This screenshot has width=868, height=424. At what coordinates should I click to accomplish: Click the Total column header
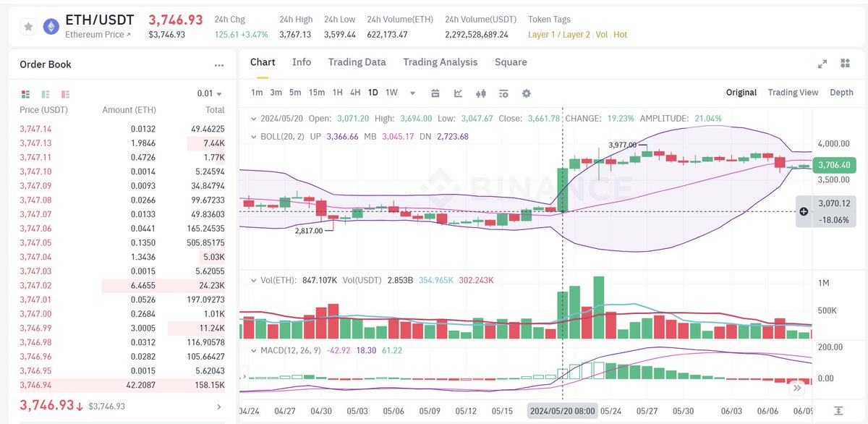click(x=215, y=110)
